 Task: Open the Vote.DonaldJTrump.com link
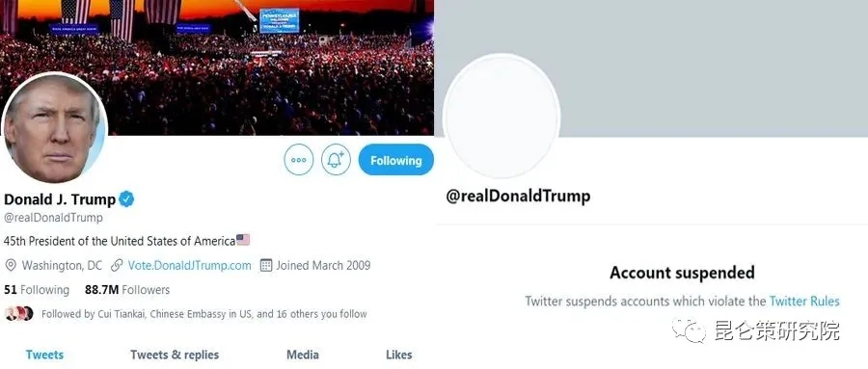(x=189, y=266)
